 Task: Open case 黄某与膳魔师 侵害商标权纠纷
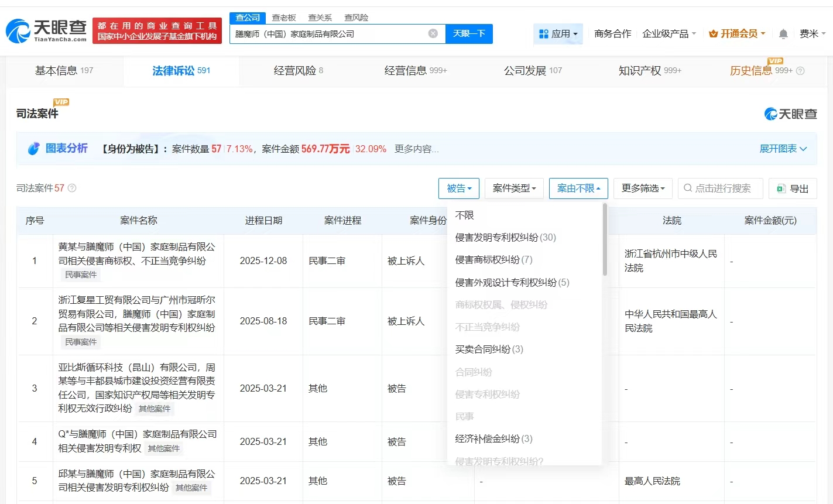[x=137, y=254]
